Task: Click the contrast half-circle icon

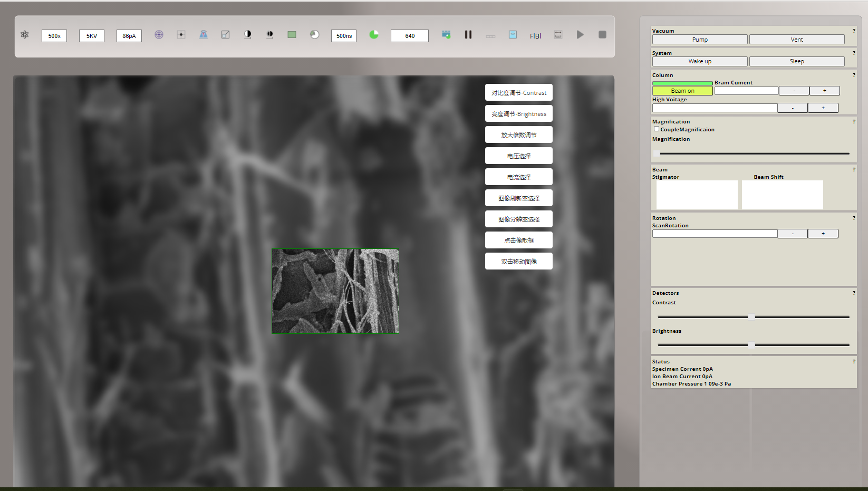Action: 247,35
